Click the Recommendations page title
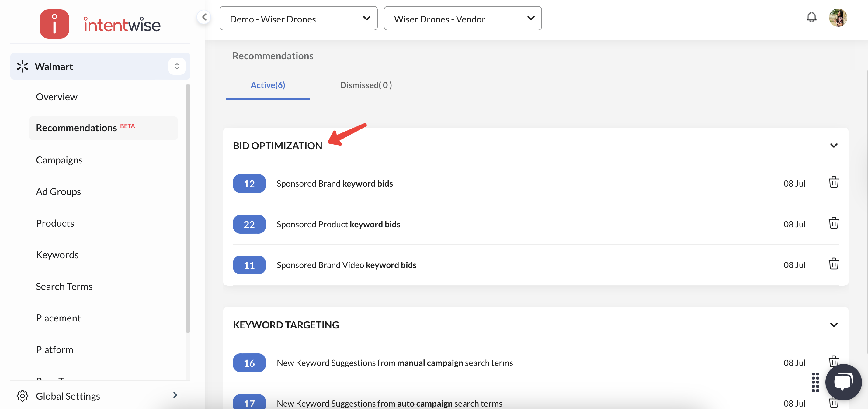Viewport: 868px width, 409px height. [x=273, y=56]
